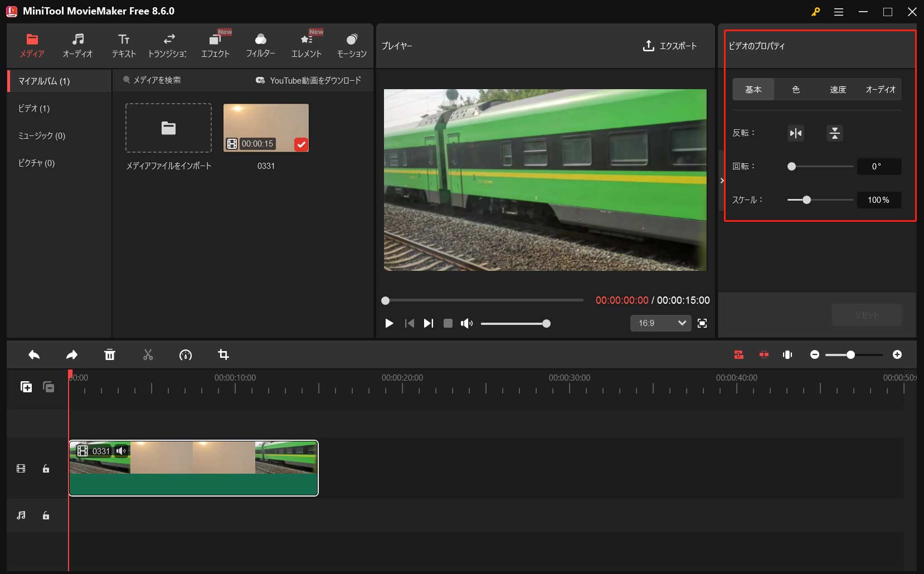Click the 0° rotation value field
924x574 pixels.
tap(879, 166)
